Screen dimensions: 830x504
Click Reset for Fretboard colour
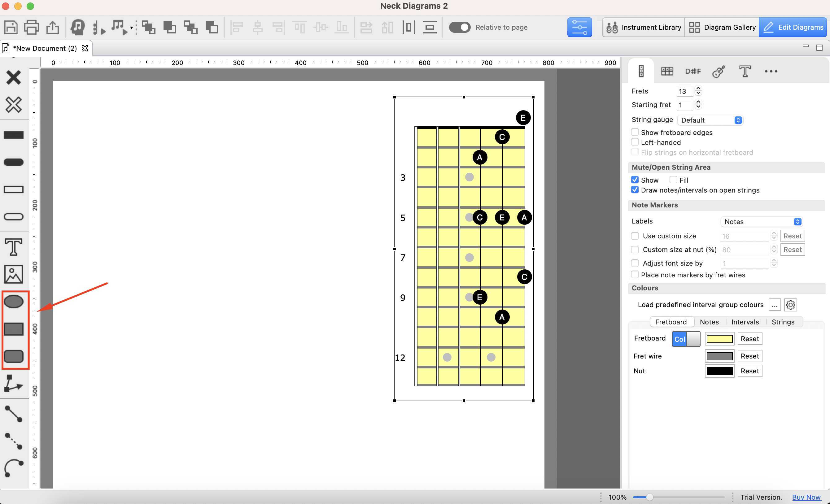click(x=749, y=339)
